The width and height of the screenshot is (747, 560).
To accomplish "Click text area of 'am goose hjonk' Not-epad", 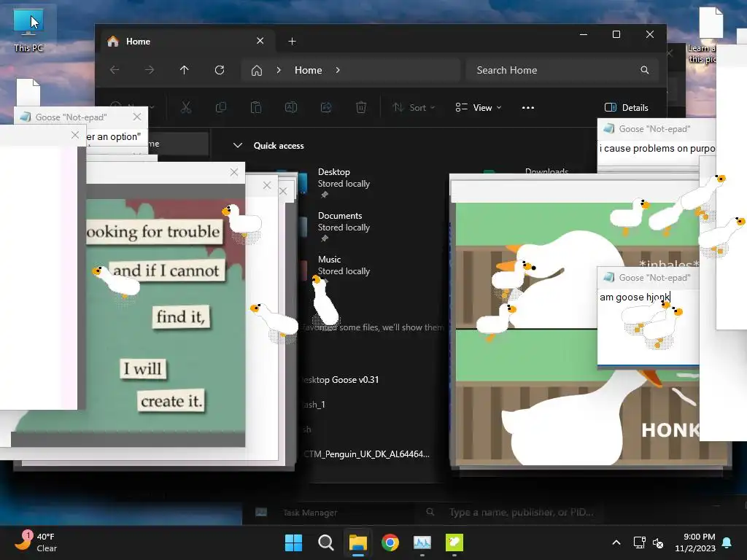I will [x=648, y=327].
